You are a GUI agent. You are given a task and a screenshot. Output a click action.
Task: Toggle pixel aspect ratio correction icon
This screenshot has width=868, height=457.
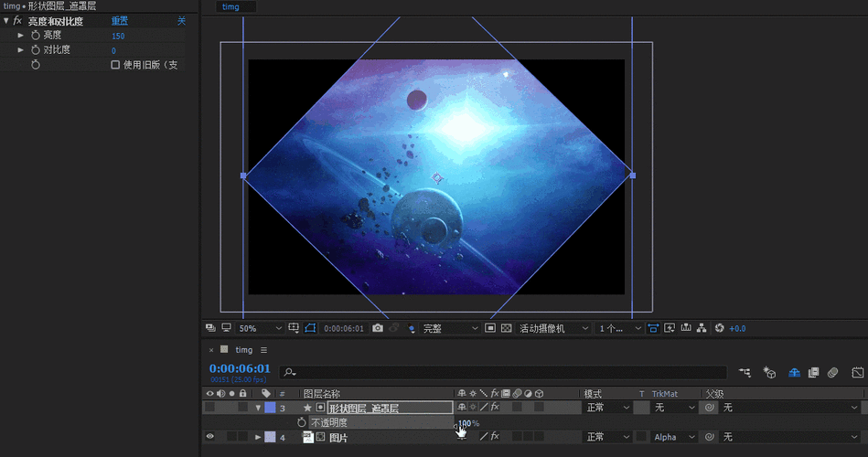653,328
